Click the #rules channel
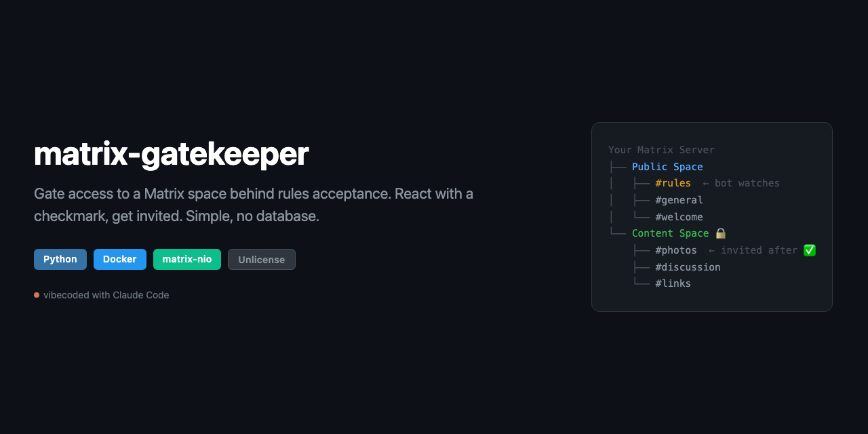The width and height of the screenshot is (868, 434). click(x=673, y=183)
